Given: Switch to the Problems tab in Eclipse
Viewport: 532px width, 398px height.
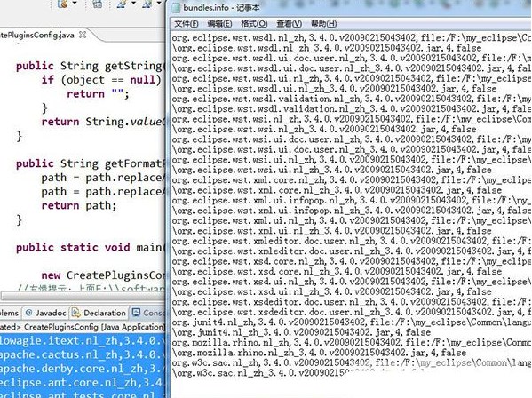Looking at the screenshot, I should click(x=9, y=313).
